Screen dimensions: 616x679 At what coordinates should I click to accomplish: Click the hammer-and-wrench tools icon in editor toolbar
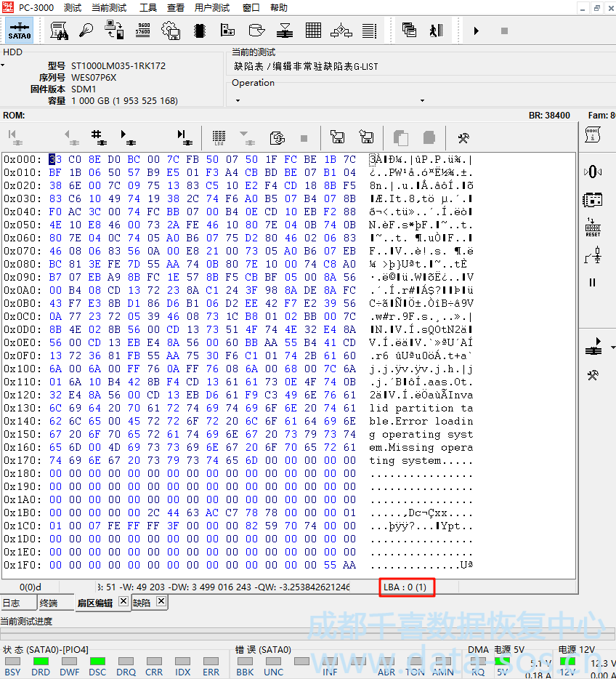[463, 137]
